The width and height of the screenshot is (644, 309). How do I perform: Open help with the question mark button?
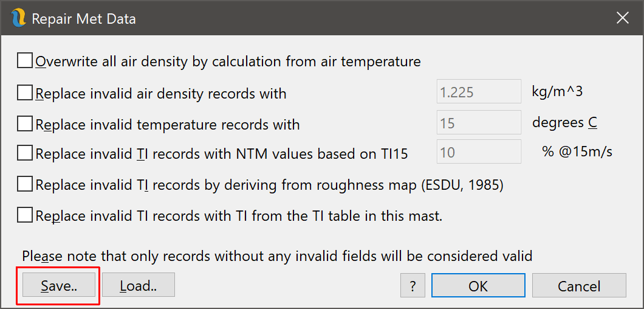413,285
